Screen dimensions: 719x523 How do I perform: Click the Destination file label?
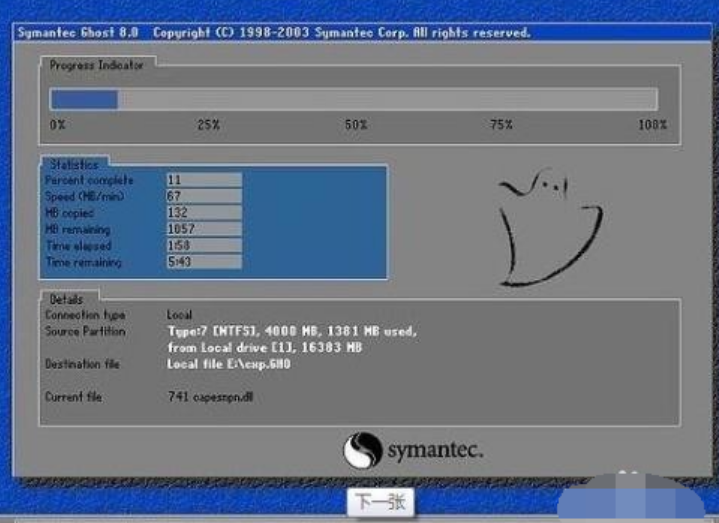pos(83,364)
